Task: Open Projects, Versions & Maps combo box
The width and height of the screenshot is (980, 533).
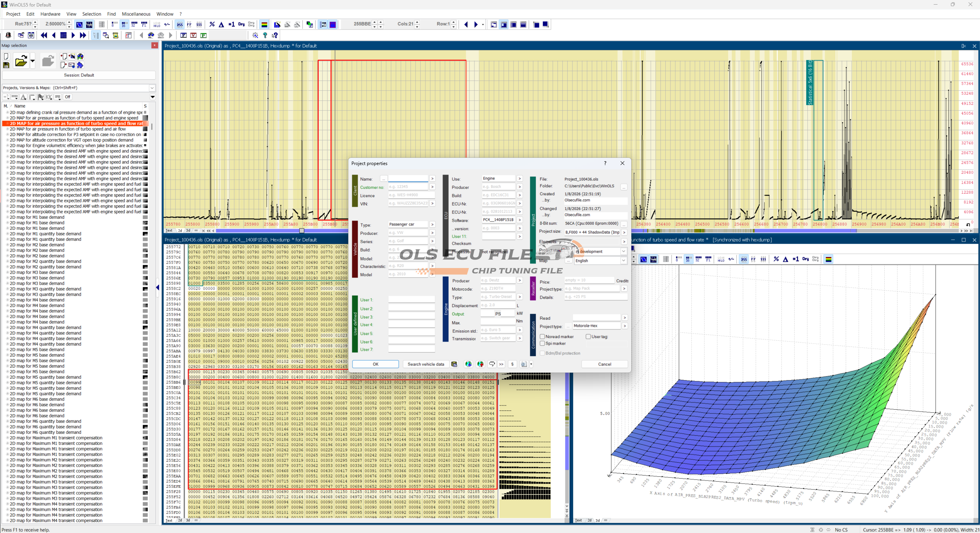Action: [x=152, y=88]
